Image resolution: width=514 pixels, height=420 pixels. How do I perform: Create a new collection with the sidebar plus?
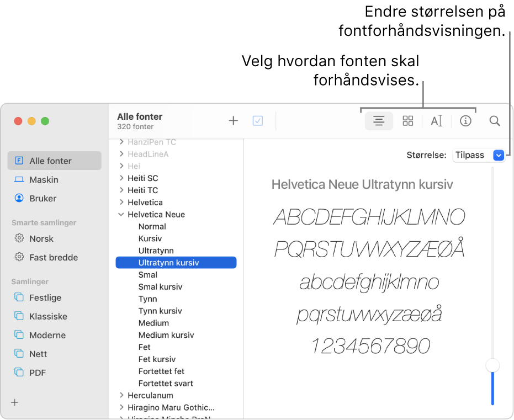tap(14, 402)
